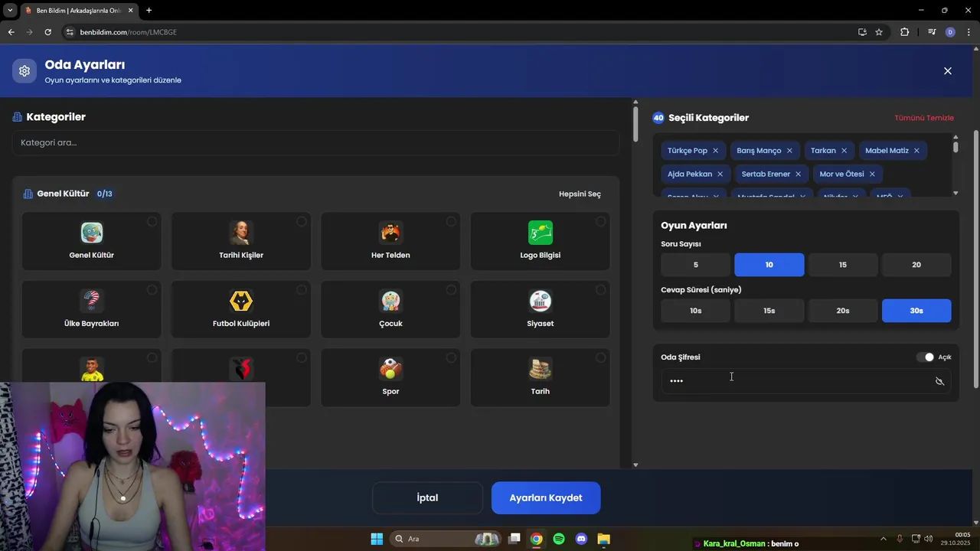Select the Futbol Kulüpleri card radio circle

click(302, 290)
